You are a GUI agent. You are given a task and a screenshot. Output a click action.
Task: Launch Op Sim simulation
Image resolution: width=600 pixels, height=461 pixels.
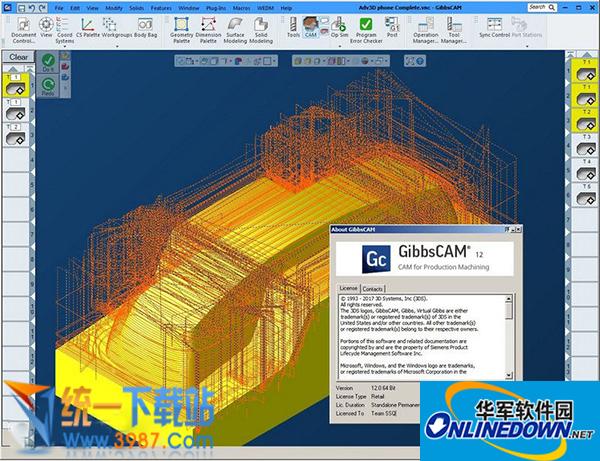(339, 28)
